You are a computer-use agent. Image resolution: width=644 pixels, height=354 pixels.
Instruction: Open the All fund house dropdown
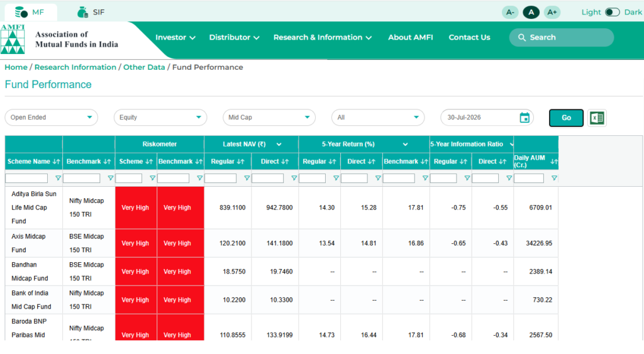[x=378, y=118]
